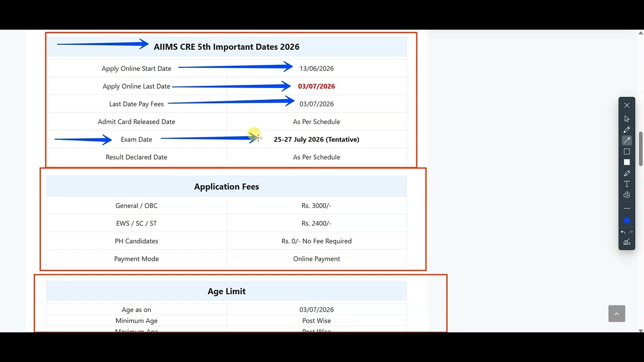644x362 pixels.
Task: Click the scrollbar down arrow
Action: coord(640,330)
